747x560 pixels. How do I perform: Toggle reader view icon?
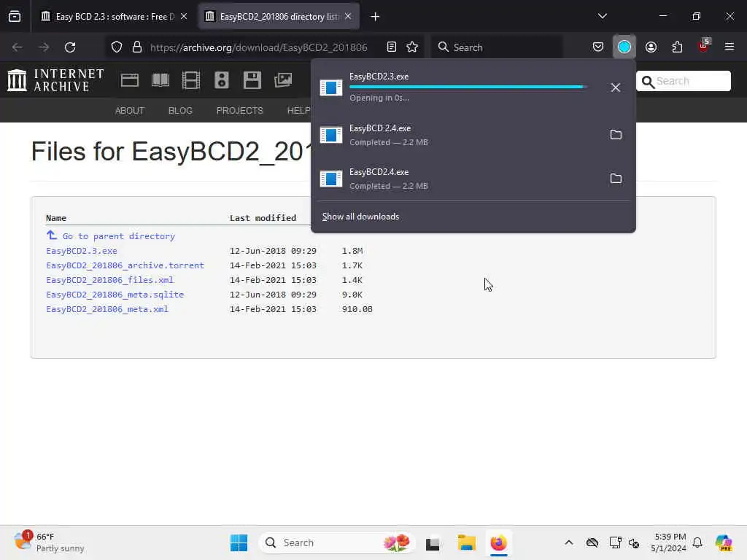[392, 47]
